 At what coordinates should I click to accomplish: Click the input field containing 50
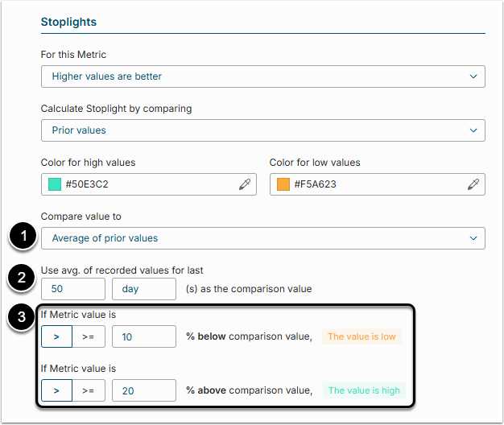click(x=72, y=289)
